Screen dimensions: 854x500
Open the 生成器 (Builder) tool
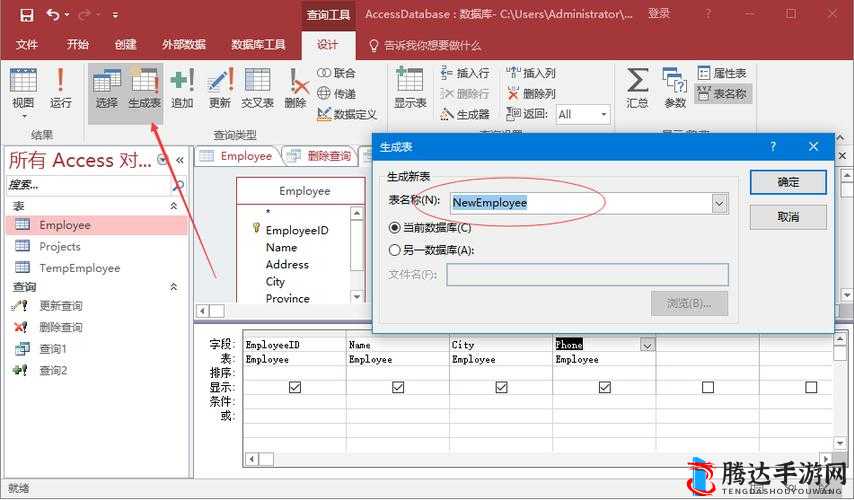465,114
